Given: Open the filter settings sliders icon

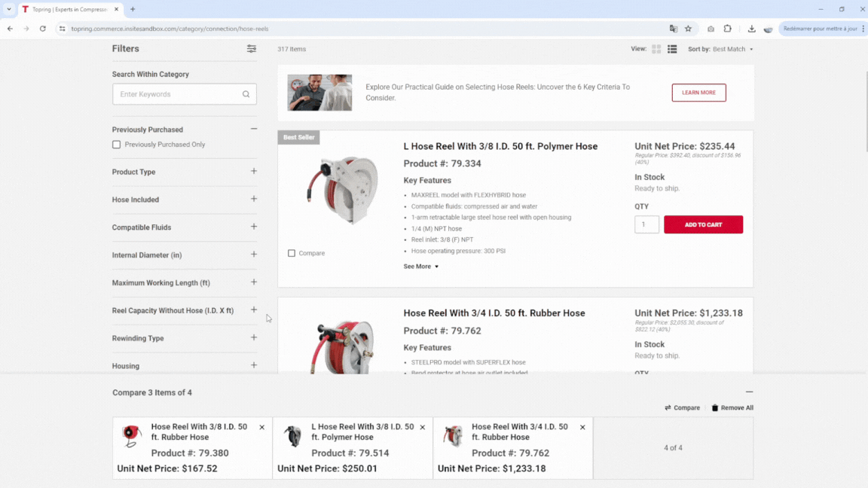Looking at the screenshot, I should [252, 49].
